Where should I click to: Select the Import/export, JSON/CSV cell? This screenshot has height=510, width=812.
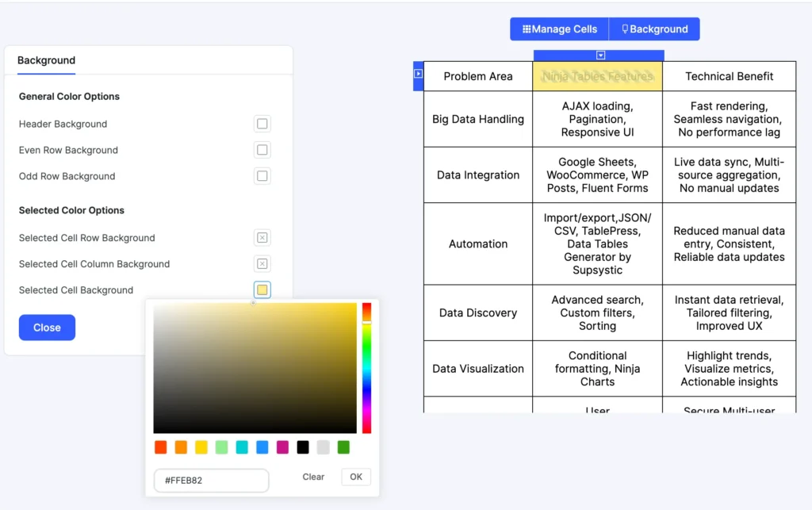(597, 243)
